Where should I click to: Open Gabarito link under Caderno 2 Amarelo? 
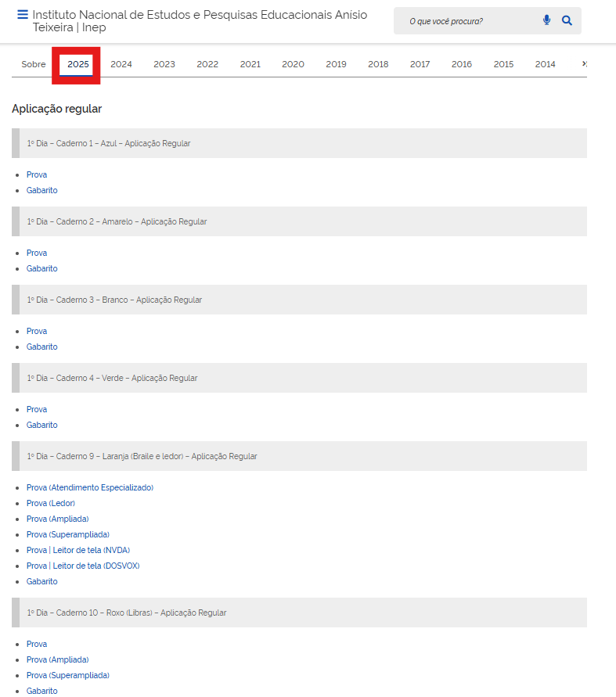coord(42,268)
